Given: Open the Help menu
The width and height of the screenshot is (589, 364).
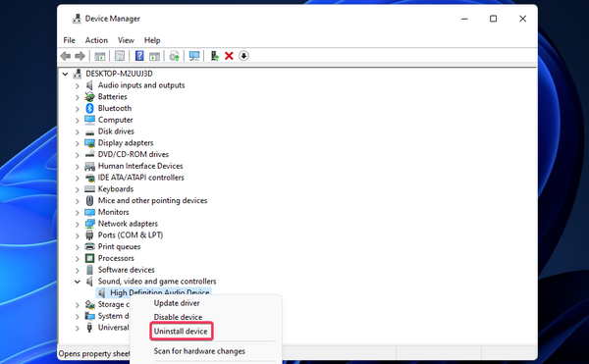Looking at the screenshot, I should tap(152, 40).
